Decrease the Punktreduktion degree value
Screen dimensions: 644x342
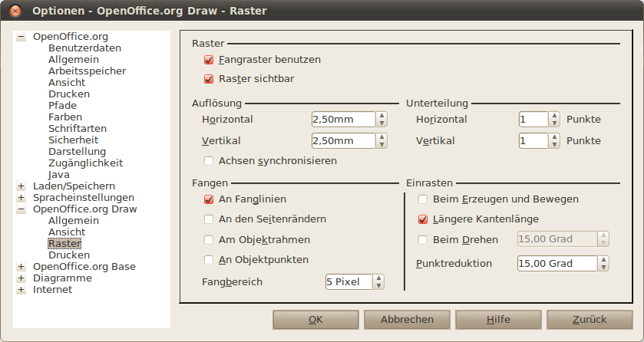coord(603,268)
